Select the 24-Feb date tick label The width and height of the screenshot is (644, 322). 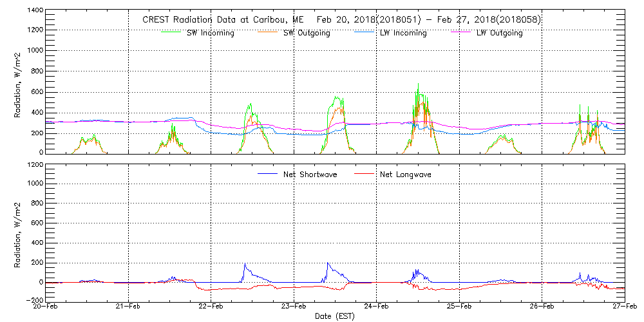(x=377, y=307)
